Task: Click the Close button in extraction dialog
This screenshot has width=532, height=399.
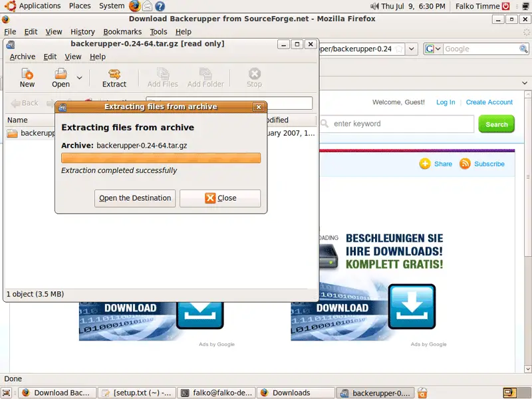Action: (x=220, y=198)
